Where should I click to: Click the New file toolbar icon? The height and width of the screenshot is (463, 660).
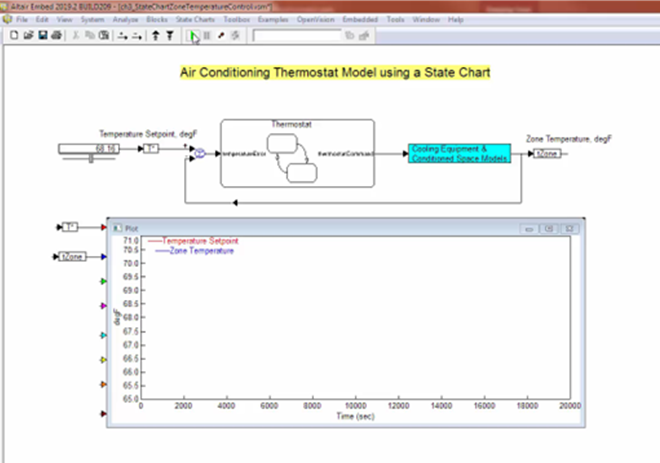tap(14, 35)
